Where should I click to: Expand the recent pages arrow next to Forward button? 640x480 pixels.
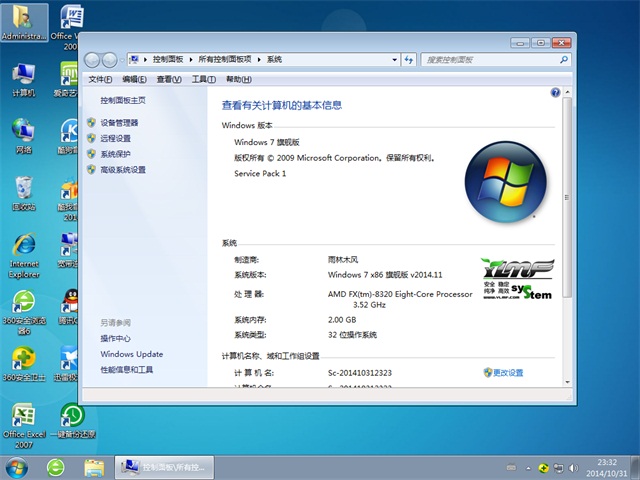122,60
